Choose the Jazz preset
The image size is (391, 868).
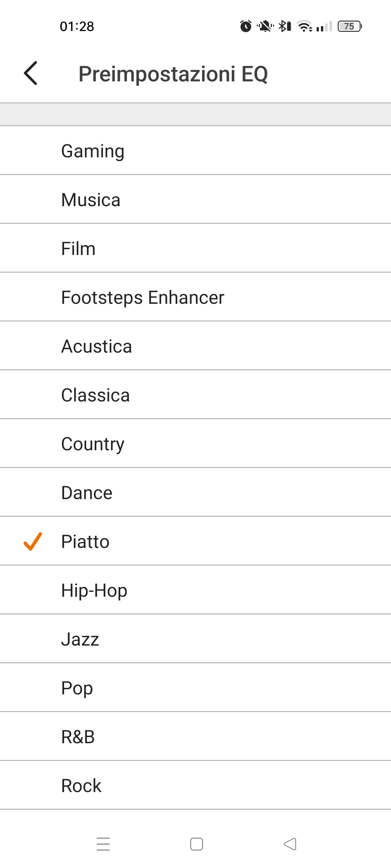pos(195,639)
